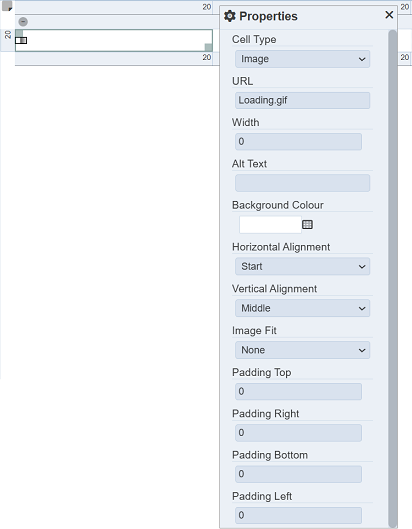Screen dimensions: 412x529
Task: Click the Padding Bottom field
Action: pyautogui.click(x=298, y=474)
